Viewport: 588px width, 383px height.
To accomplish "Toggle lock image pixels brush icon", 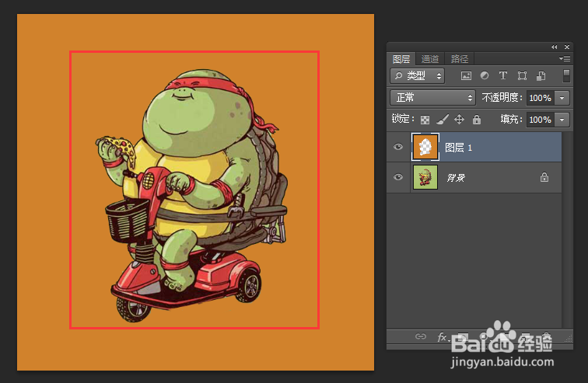I will [x=443, y=120].
